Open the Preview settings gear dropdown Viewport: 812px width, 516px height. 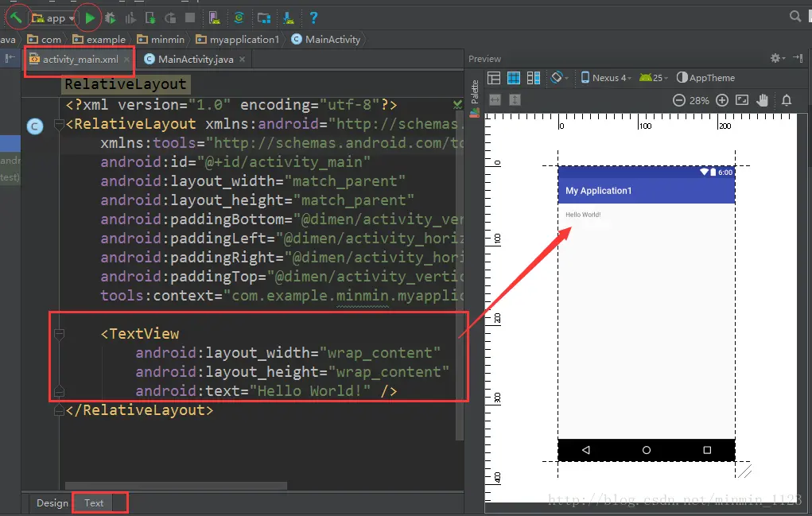(778, 58)
